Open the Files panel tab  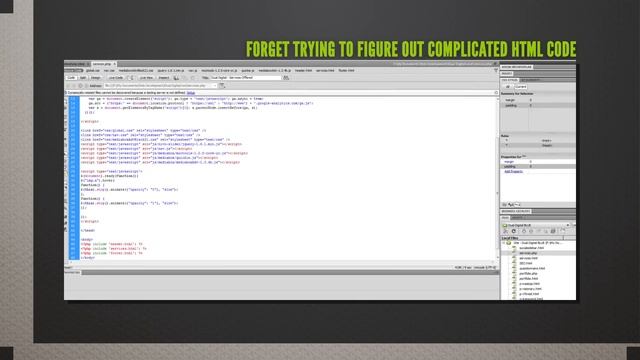click(x=505, y=218)
